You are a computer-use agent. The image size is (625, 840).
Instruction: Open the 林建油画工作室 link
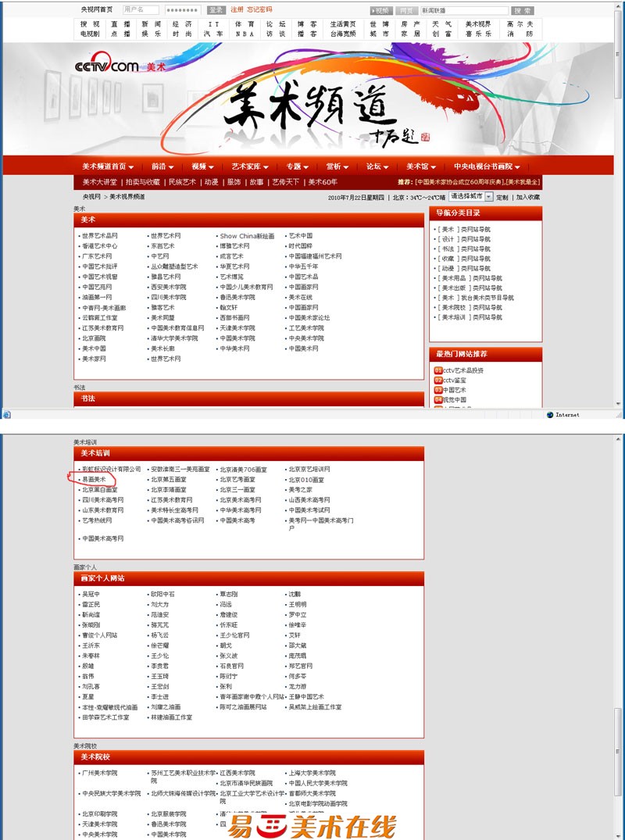click(x=171, y=717)
